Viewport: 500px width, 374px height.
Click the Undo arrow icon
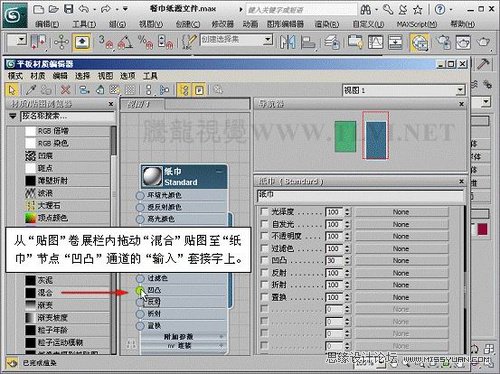(84, 9)
